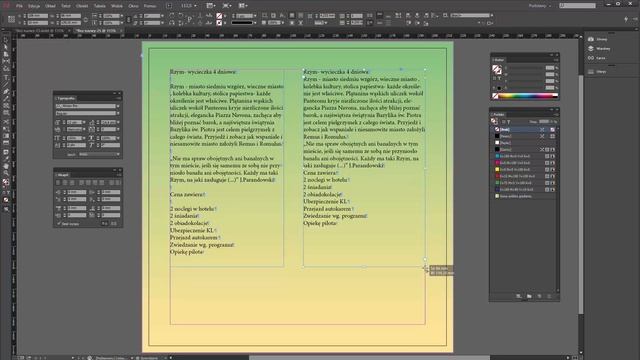Select the Line tool
The height and width of the screenshot is (360, 640).
pos(6,84)
